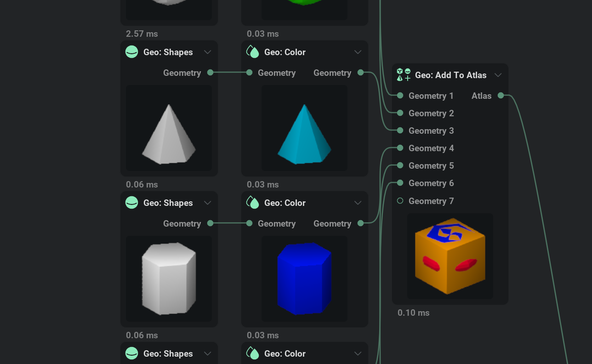Click the Geometry input port of the cyan pyramid Color node

[x=249, y=73]
